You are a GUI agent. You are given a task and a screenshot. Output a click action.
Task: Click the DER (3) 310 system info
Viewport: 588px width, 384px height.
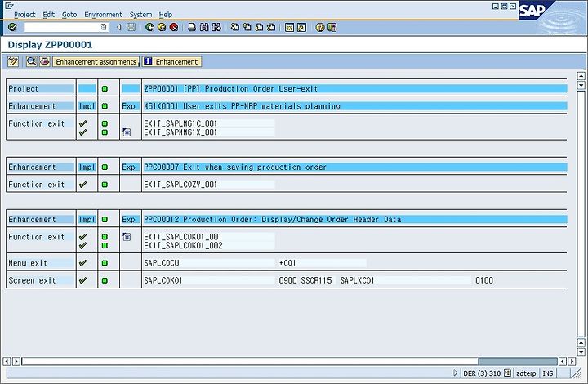click(x=482, y=373)
